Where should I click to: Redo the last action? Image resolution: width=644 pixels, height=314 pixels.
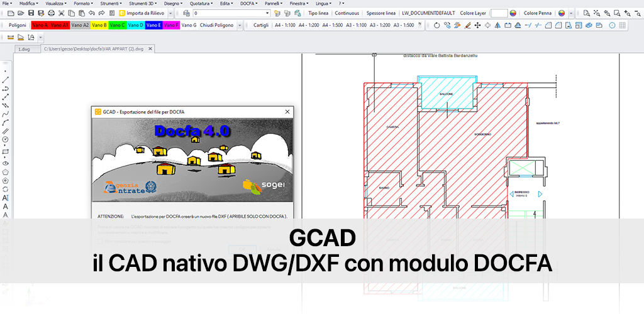[101, 13]
